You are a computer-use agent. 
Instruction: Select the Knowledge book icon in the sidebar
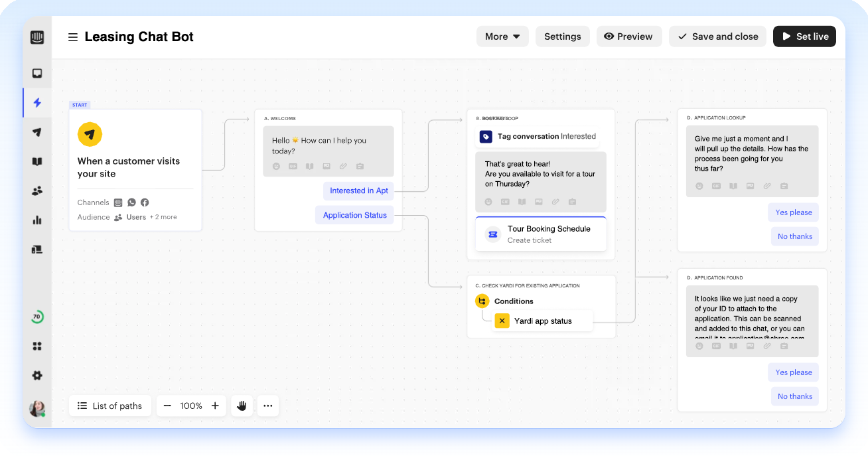coord(37,161)
